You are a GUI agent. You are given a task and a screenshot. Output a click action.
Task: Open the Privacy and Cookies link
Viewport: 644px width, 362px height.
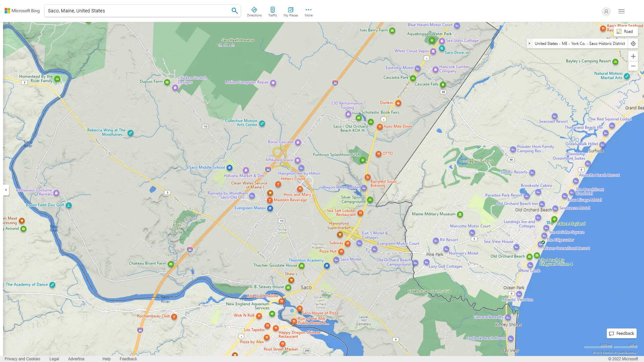tap(22, 359)
